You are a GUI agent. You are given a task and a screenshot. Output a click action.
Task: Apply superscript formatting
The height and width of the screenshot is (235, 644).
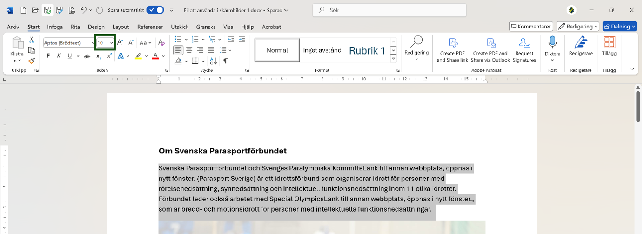point(109,56)
